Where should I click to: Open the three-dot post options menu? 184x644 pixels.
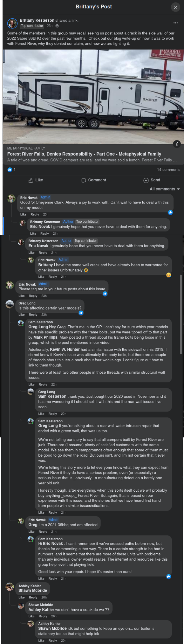pyautogui.click(x=175, y=23)
